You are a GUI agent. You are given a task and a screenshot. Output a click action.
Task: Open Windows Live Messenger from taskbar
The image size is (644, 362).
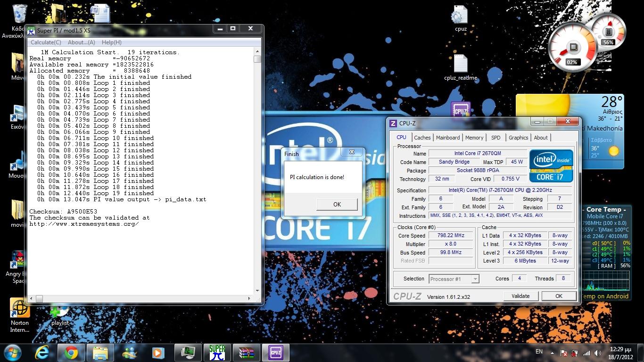pos(129,353)
